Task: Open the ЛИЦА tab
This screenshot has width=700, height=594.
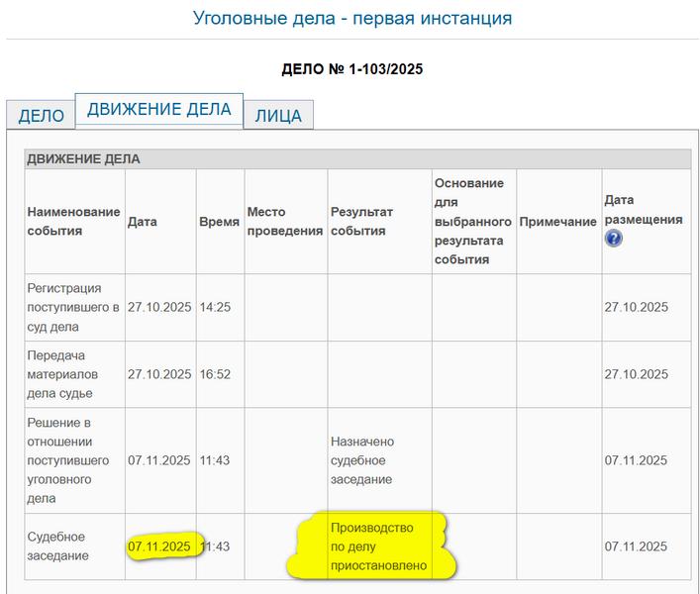Action: [278, 115]
